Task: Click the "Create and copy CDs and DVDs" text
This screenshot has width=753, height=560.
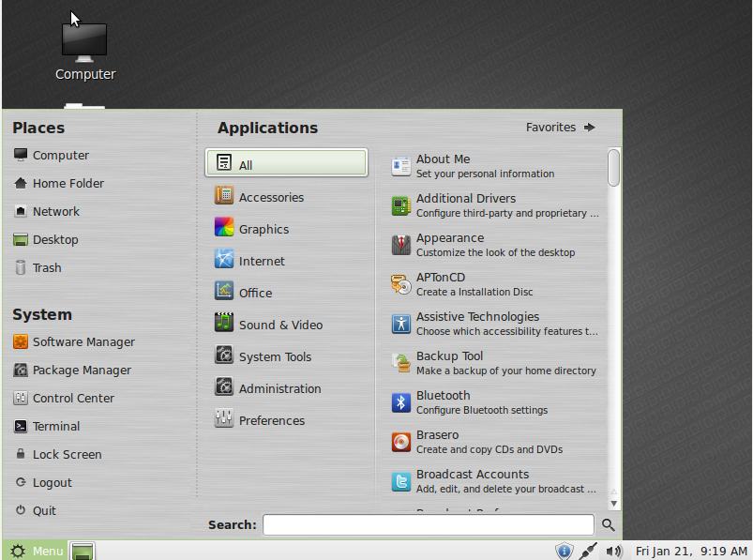Action: (489, 449)
